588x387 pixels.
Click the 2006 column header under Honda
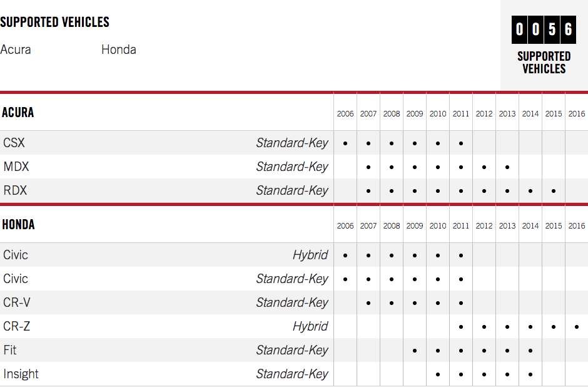[345, 226]
